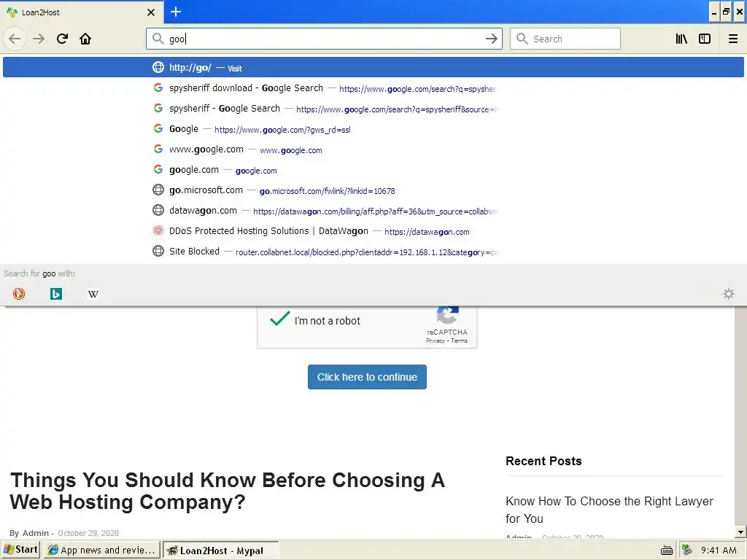This screenshot has height=560, width=747.
Task: Switch to App news and reviews taskbar item
Action: 102,550
